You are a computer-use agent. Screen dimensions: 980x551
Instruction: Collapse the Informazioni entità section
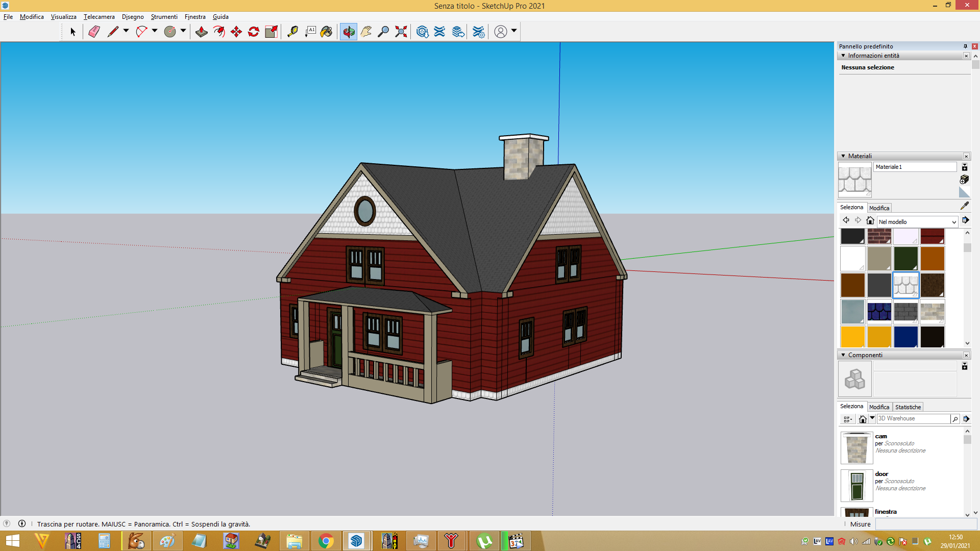(843, 56)
